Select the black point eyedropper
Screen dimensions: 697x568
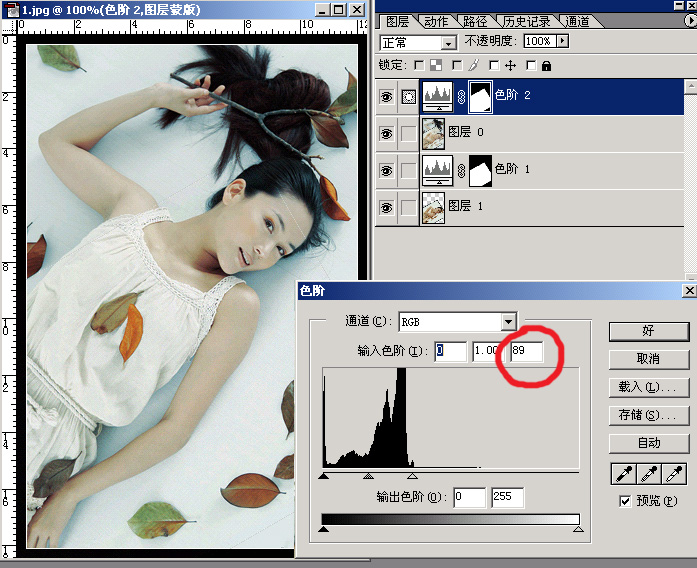(622, 473)
